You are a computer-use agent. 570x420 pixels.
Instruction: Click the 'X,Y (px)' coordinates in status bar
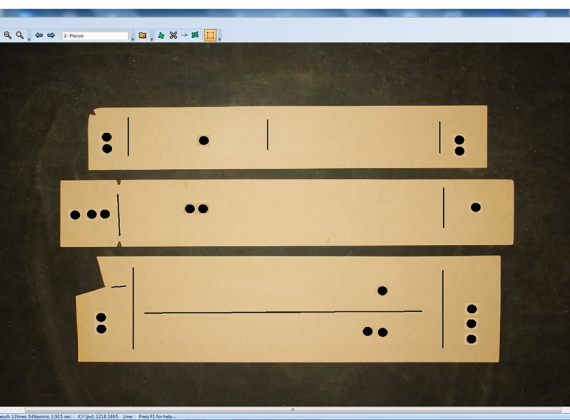pos(97,416)
